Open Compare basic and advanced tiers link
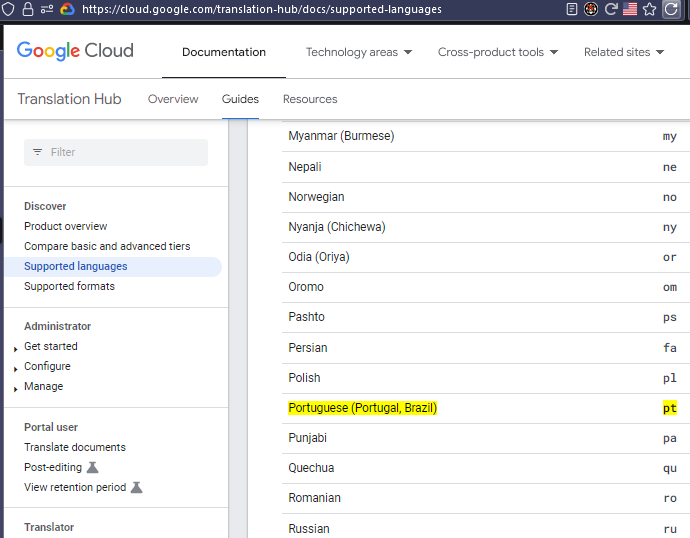 point(107,246)
